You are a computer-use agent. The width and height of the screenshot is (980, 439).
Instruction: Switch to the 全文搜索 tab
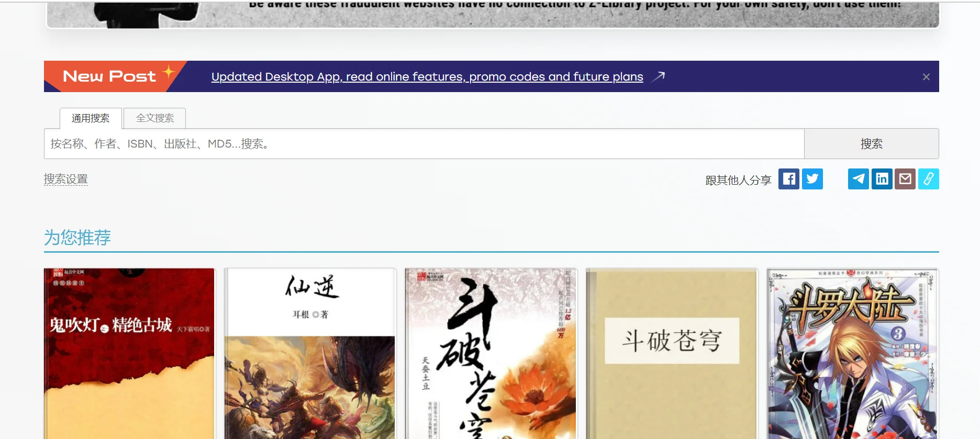(155, 118)
